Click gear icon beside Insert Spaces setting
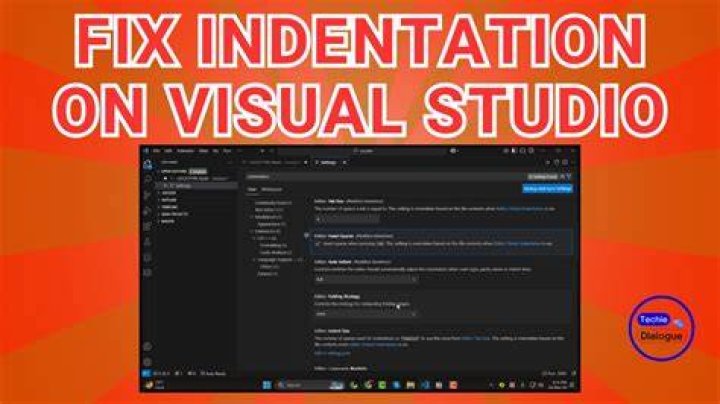 307,236
